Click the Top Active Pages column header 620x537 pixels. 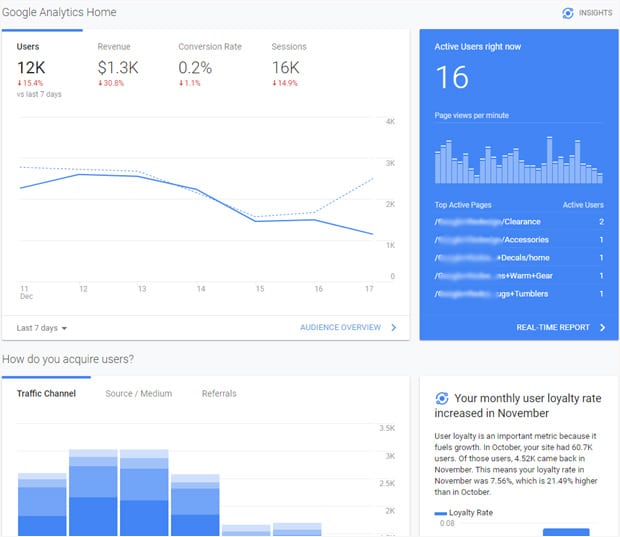coord(463,205)
